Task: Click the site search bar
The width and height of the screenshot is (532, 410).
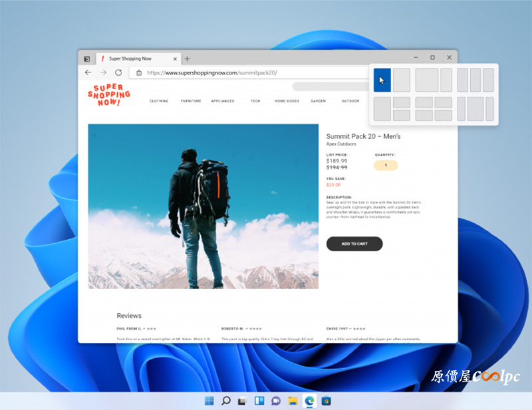Action: point(331,86)
